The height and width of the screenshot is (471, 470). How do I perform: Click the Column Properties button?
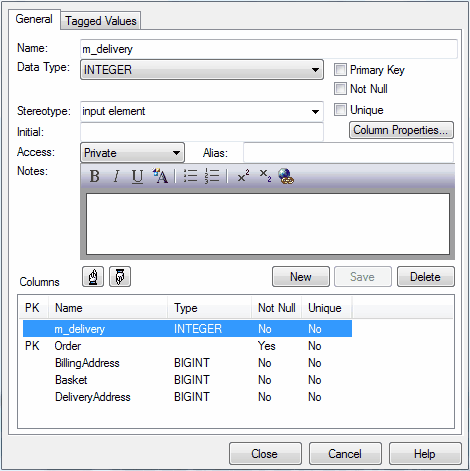[x=401, y=130]
